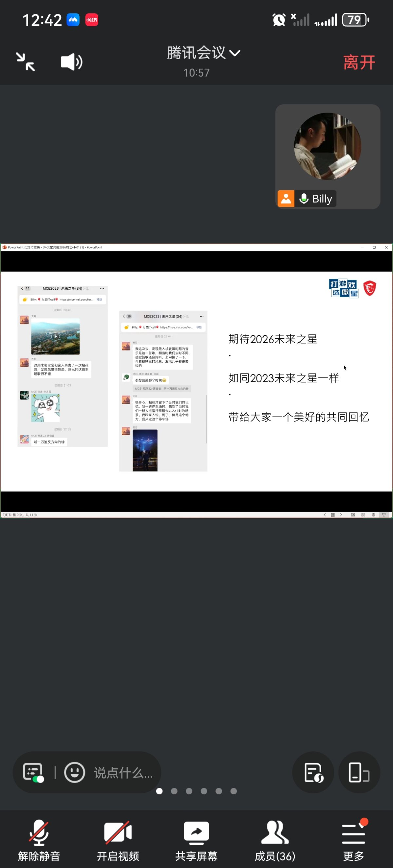393x868 pixels.
Task: Open 共享屏幕 screen sharing
Action: pos(196,841)
